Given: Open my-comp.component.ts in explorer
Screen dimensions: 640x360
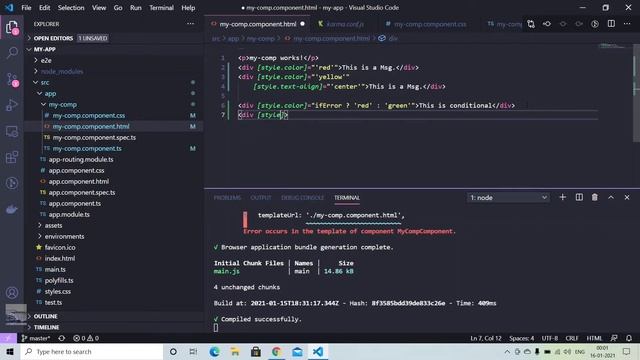Looking at the screenshot, I should pyautogui.click(x=87, y=149).
